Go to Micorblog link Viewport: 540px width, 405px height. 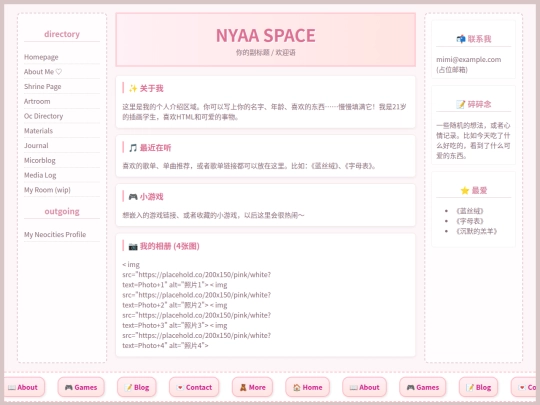tap(40, 160)
